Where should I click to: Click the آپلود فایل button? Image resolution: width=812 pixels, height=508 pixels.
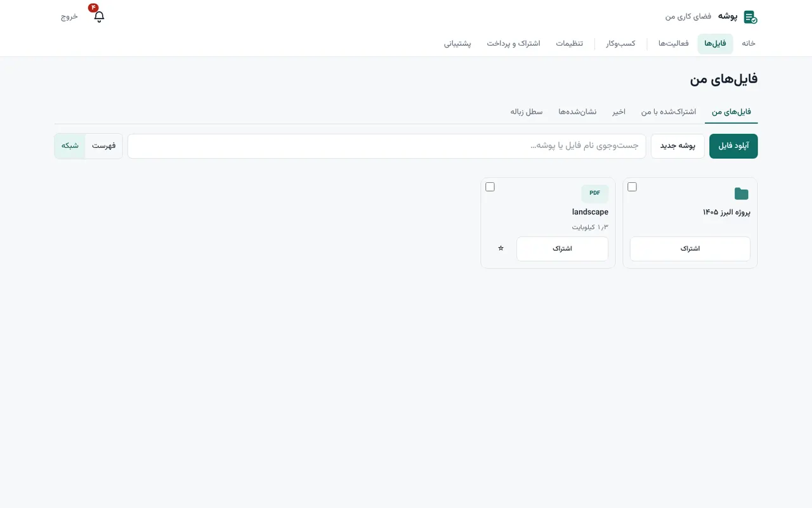tap(733, 146)
